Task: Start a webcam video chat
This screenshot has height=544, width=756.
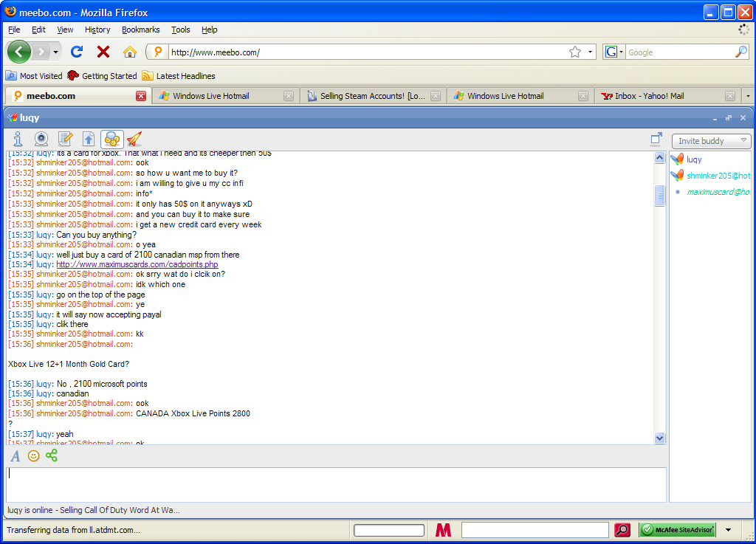Action: coord(41,139)
